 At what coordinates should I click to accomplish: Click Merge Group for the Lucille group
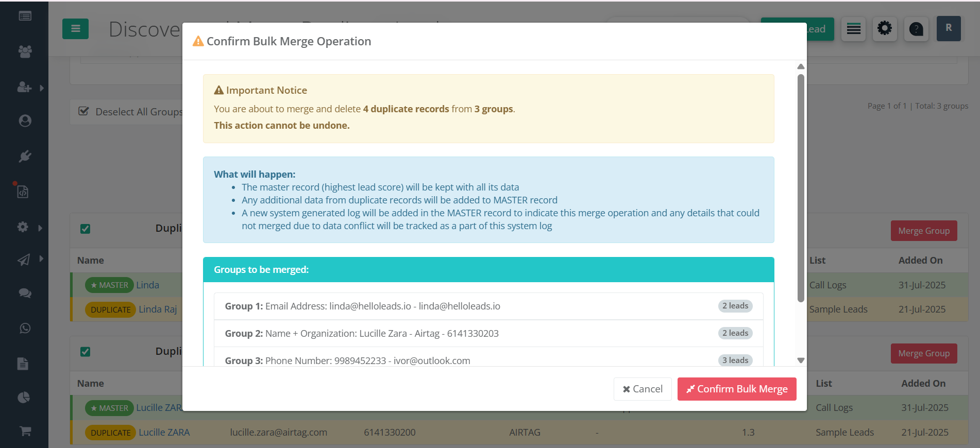(924, 353)
